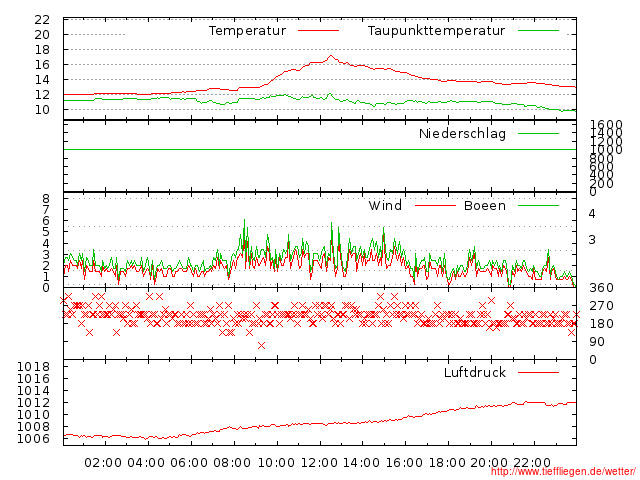
Task: Click the temperature peak near 12:30
Action: [x=331, y=56]
